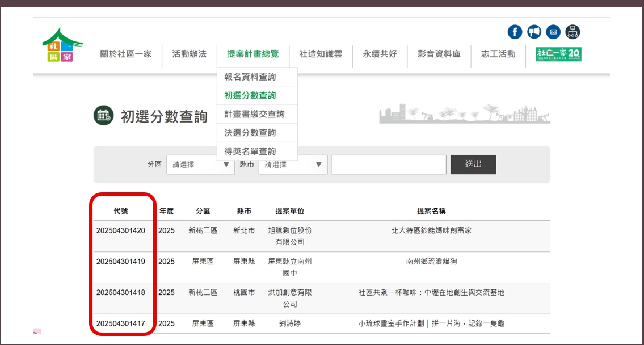Screen dimensions: 644x345
Task: Click the 社區一家 20th anniversary badge
Action: pos(558,54)
